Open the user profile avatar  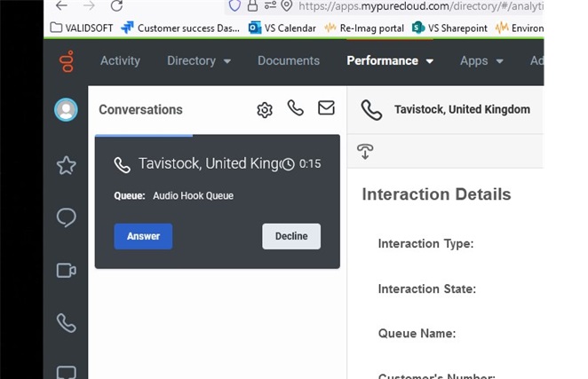coord(66,110)
